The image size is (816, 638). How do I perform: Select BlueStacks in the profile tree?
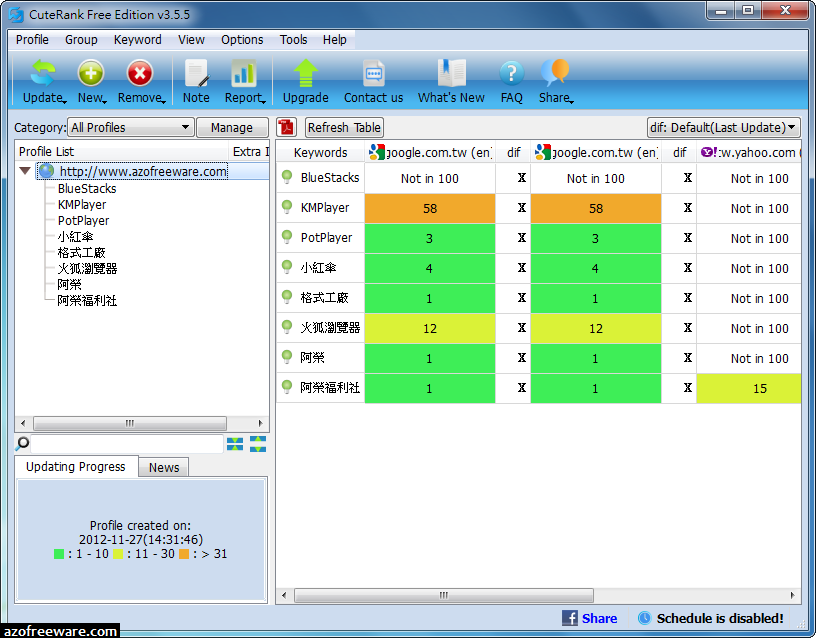87,188
